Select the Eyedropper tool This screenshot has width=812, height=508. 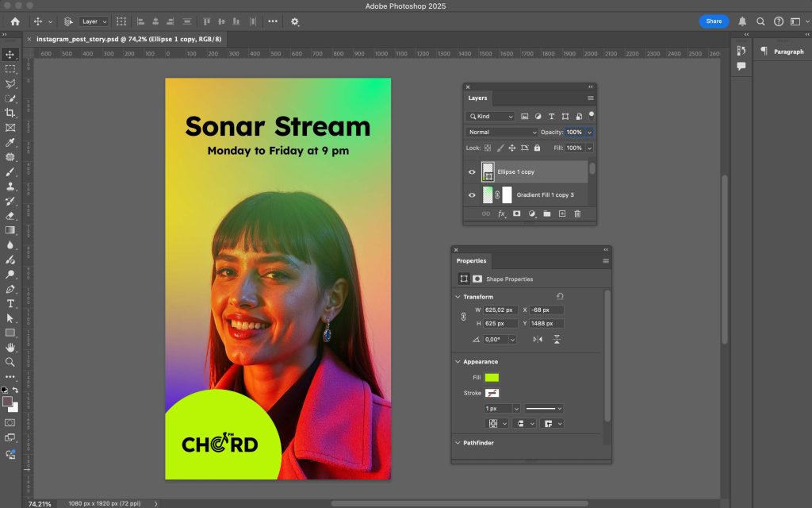[10, 143]
